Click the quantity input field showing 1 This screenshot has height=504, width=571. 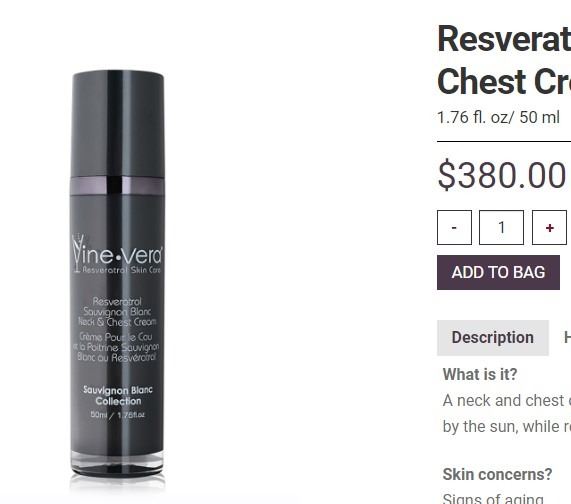tap(501, 227)
